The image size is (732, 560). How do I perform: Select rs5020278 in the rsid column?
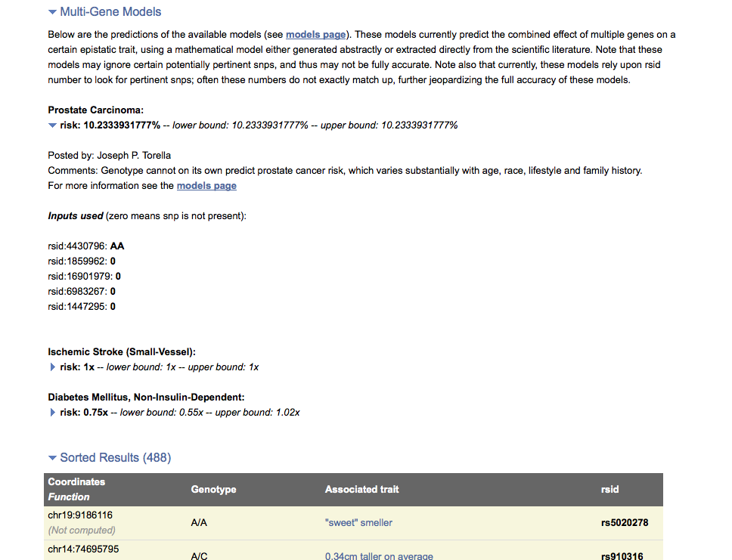[x=624, y=522]
